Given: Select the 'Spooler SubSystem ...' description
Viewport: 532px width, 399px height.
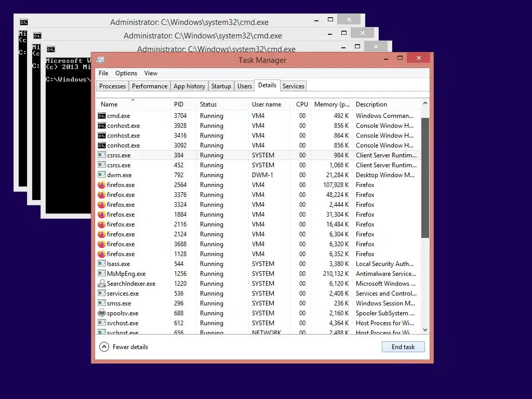Looking at the screenshot, I should click(x=385, y=313).
